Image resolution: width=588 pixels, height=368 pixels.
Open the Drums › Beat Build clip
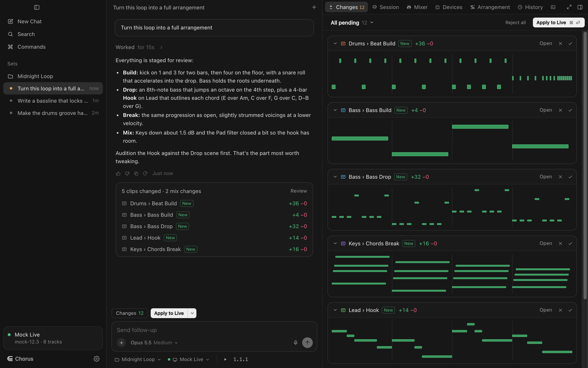pyautogui.click(x=546, y=44)
